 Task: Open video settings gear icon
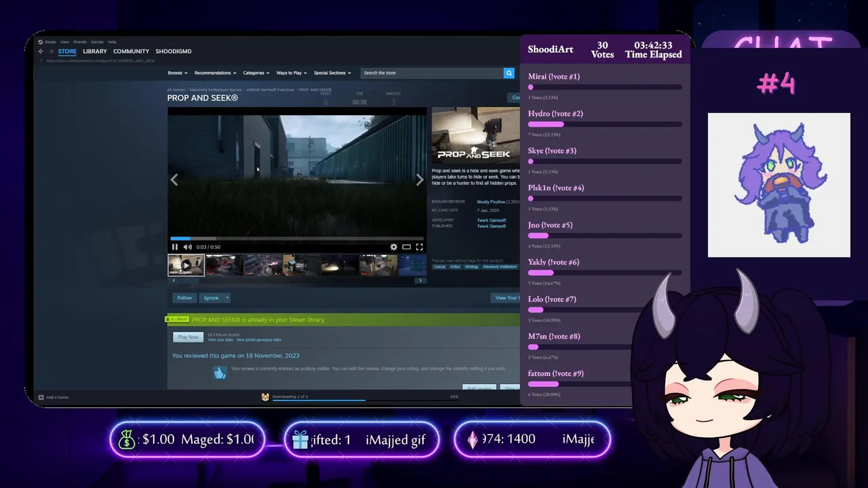click(393, 247)
